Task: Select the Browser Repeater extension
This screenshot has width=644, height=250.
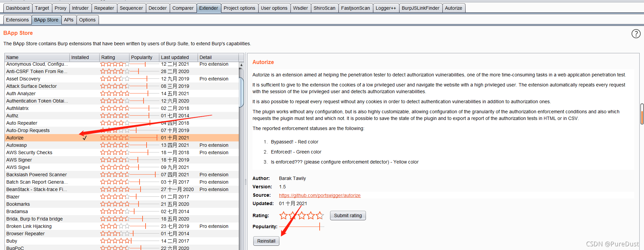Action: pyautogui.click(x=25, y=234)
